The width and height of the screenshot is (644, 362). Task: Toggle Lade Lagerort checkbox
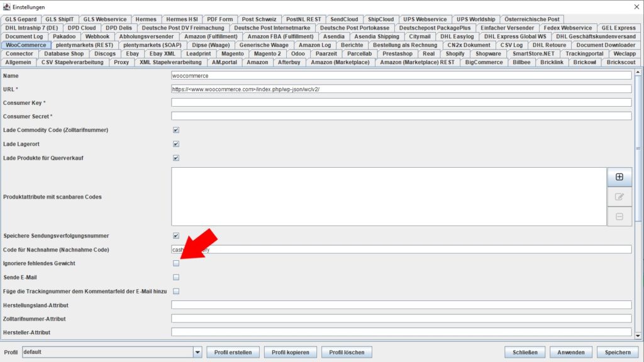click(176, 144)
